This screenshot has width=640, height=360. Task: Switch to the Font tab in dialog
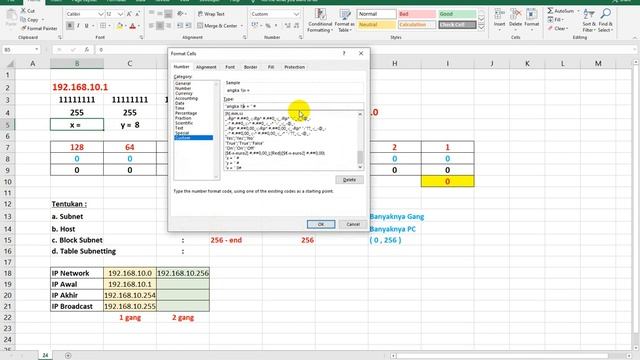click(230, 67)
